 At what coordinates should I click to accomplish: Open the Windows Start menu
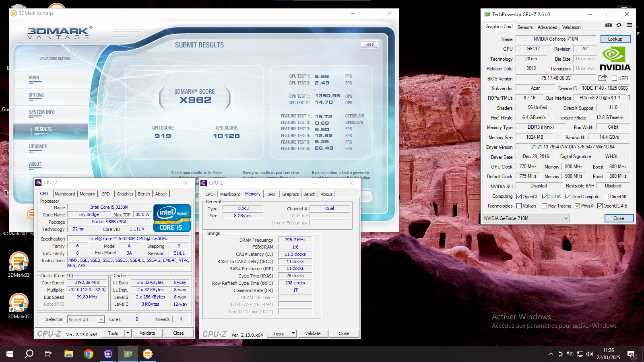[10, 354]
